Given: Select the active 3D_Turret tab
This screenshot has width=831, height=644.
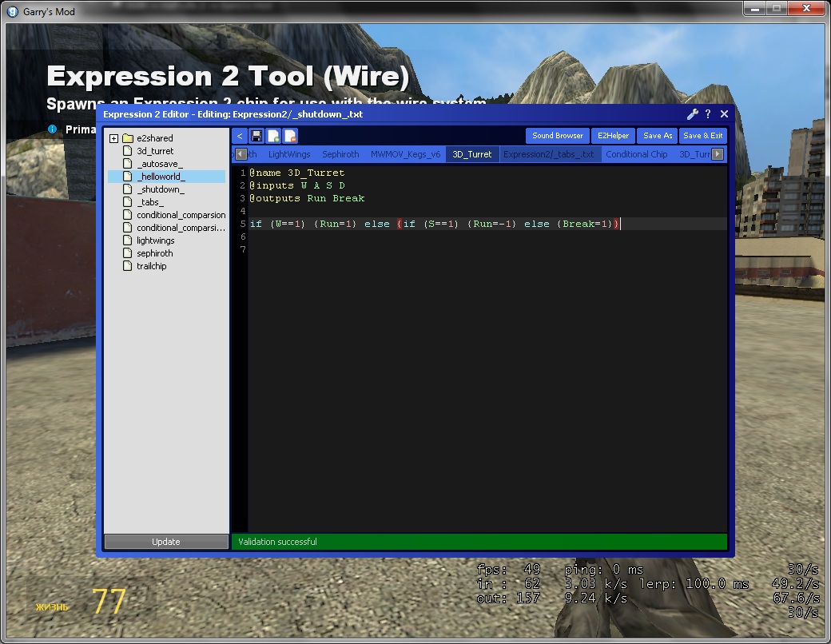Looking at the screenshot, I should (472, 154).
